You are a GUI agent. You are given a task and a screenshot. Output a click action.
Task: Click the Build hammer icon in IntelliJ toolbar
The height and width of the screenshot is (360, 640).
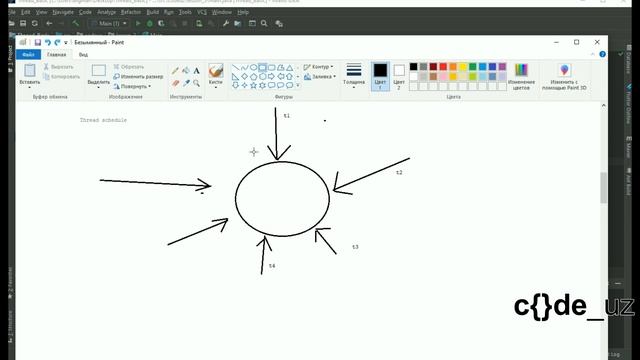click(76, 24)
